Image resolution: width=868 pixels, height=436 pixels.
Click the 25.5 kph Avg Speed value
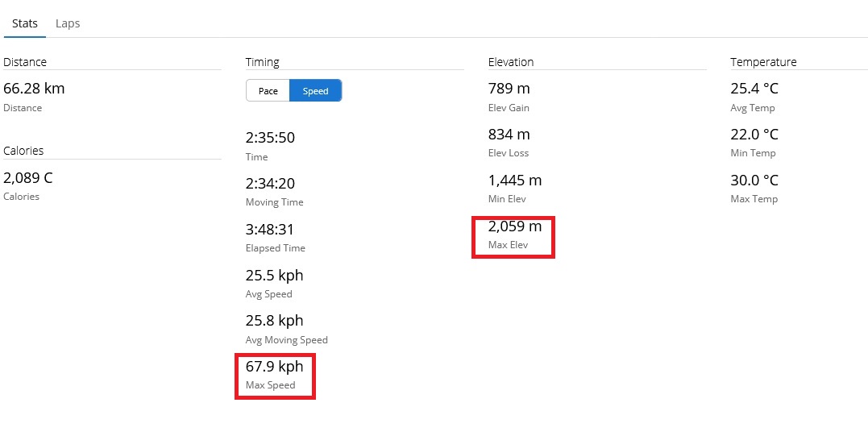[x=274, y=276]
